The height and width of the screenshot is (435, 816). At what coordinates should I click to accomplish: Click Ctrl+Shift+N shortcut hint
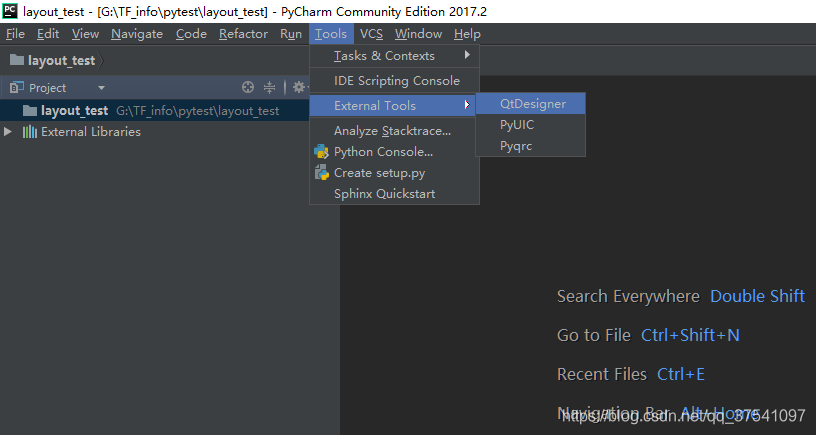tap(690, 335)
